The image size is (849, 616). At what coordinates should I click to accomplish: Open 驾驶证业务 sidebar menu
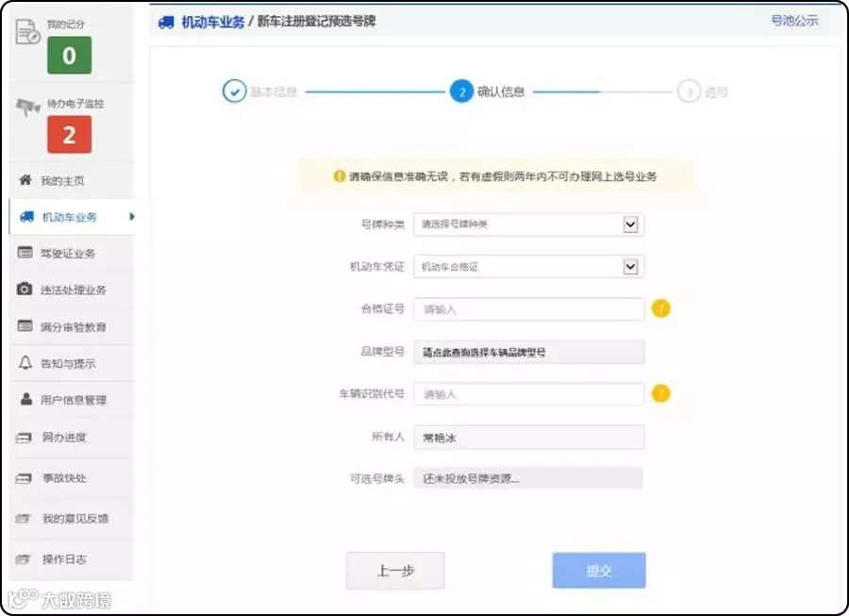click(72, 253)
